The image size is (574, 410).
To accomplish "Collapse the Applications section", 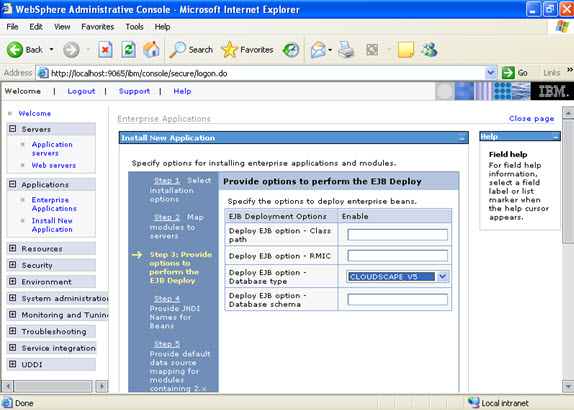I will [x=12, y=184].
